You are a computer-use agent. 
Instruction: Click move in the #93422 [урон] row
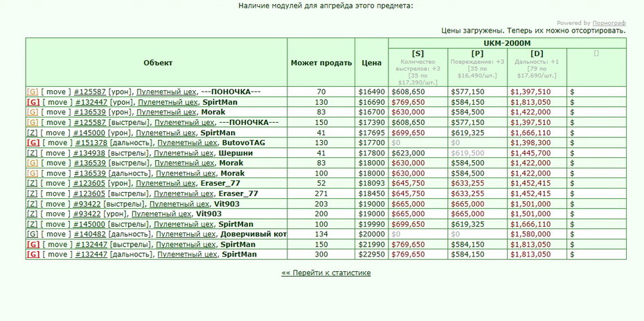point(55,214)
